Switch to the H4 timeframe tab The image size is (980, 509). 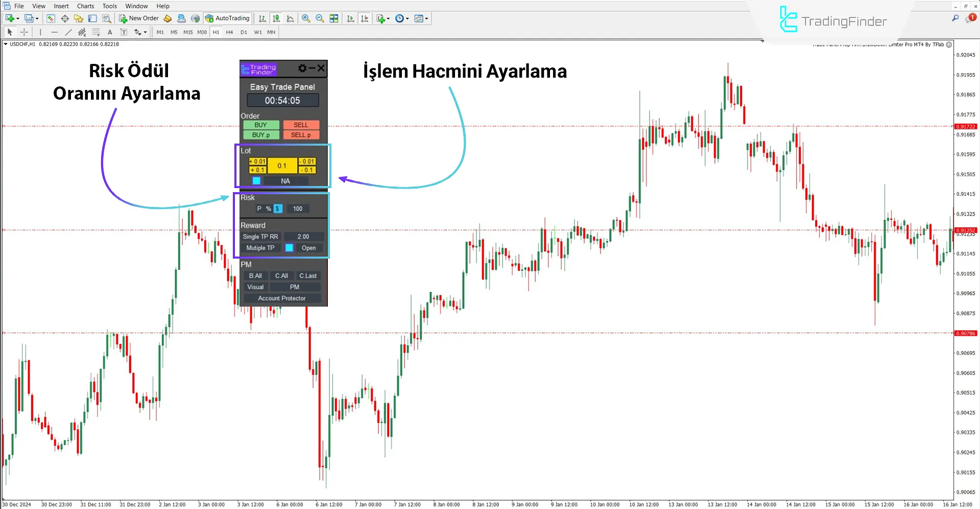(x=229, y=32)
